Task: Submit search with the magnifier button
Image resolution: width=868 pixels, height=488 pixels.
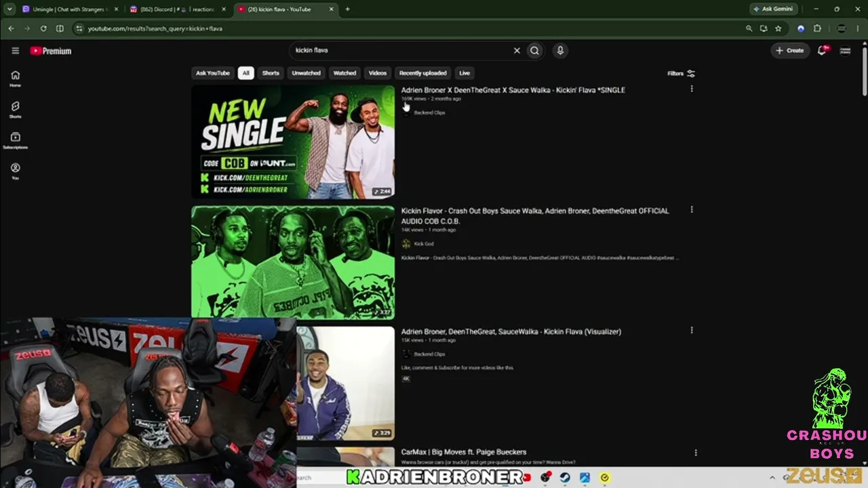Action: click(x=535, y=50)
